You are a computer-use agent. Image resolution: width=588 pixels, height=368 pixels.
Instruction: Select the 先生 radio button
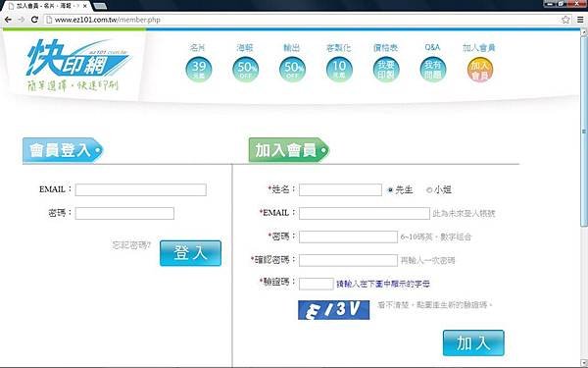click(390, 190)
